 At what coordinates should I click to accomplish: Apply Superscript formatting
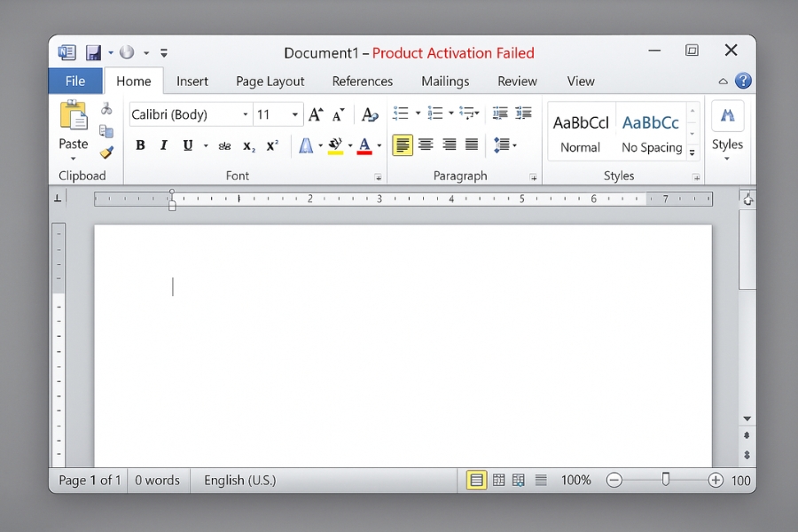coord(272,145)
